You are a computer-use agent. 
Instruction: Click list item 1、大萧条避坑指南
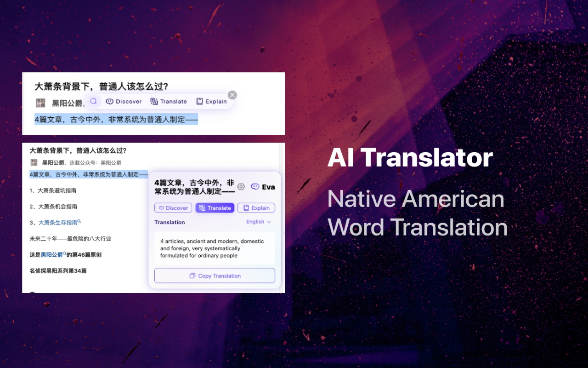tap(53, 190)
